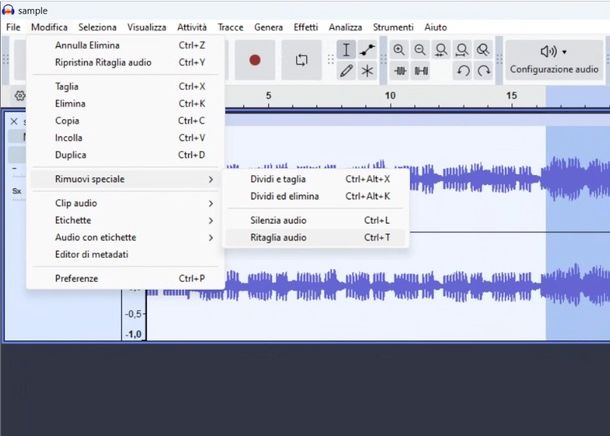
Task: Open the Aiuto menu
Action: click(x=435, y=27)
